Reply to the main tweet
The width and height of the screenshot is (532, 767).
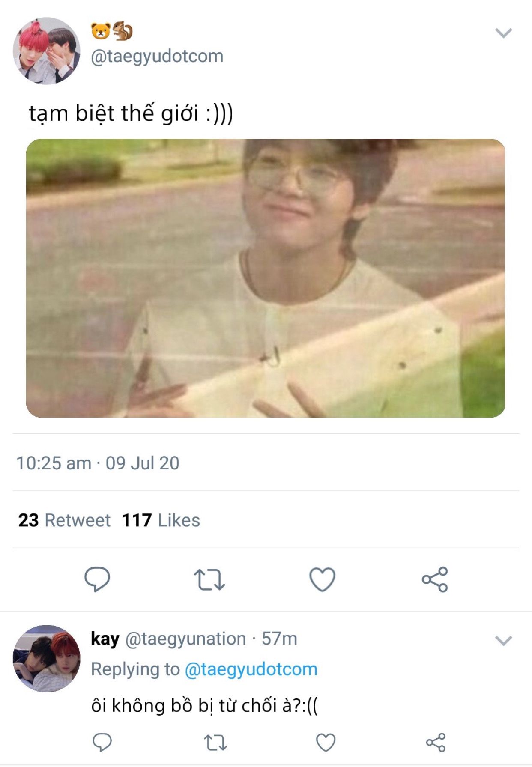97,579
